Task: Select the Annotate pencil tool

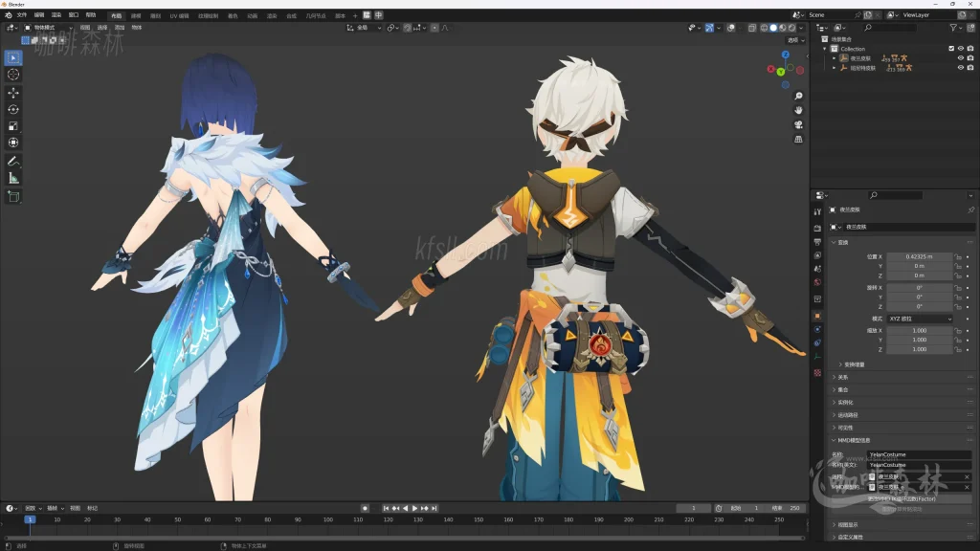Action: tap(13, 161)
